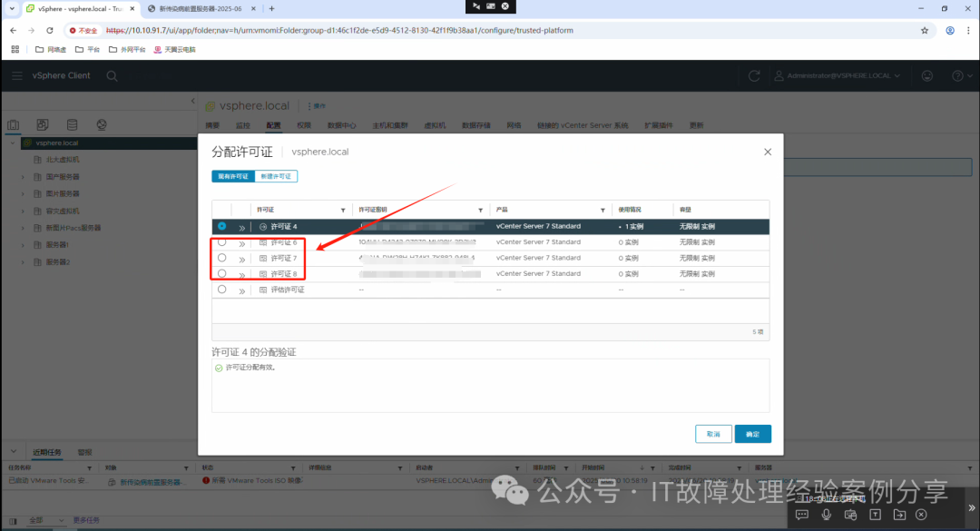The width and height of the screenshot is (980, 531).
Task: Click the search magnifier in vSphere header
Action: [112, 75]
